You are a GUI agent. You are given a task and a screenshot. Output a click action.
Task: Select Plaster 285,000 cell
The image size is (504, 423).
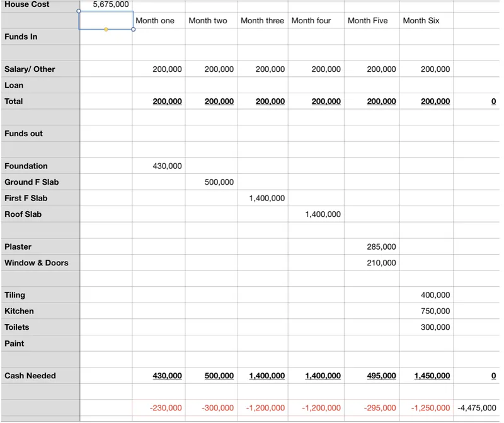tap(372, 246)
